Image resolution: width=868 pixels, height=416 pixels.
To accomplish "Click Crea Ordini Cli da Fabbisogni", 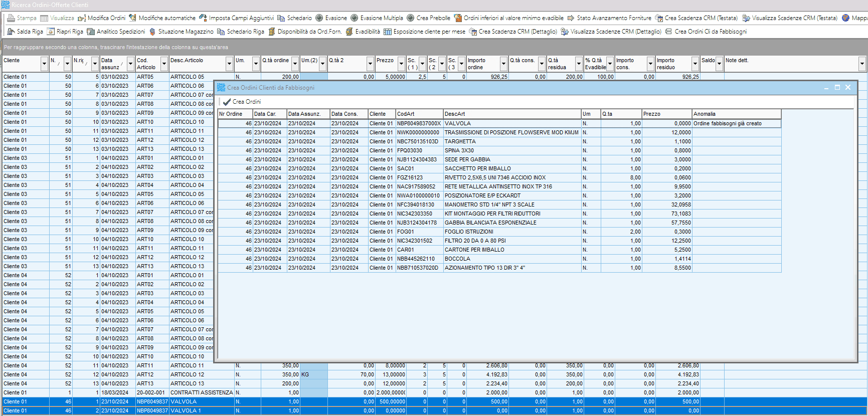I will tap(706, 32).
